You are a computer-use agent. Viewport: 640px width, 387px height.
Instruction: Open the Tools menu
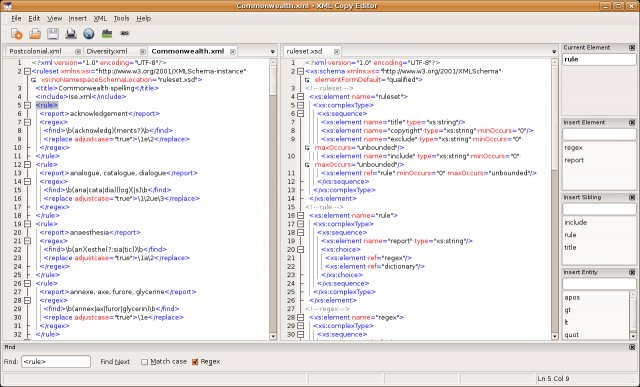point(121,18)
